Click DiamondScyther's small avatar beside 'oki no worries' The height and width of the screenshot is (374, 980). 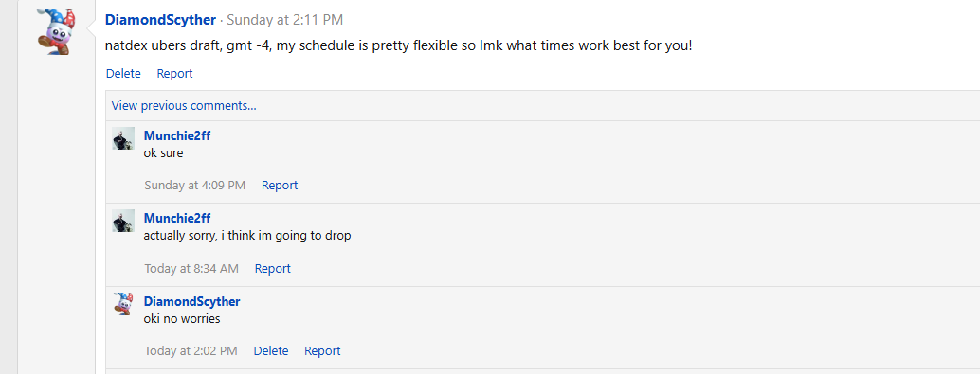click(123, 303)
